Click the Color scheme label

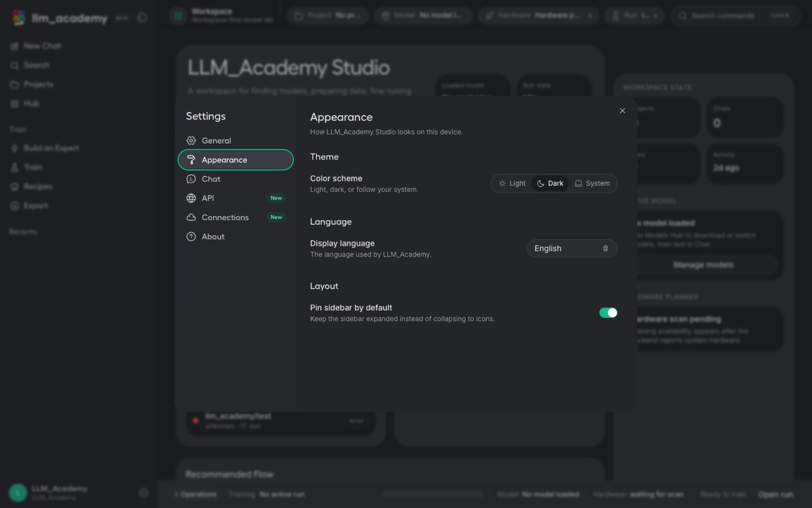coord(336,178)
